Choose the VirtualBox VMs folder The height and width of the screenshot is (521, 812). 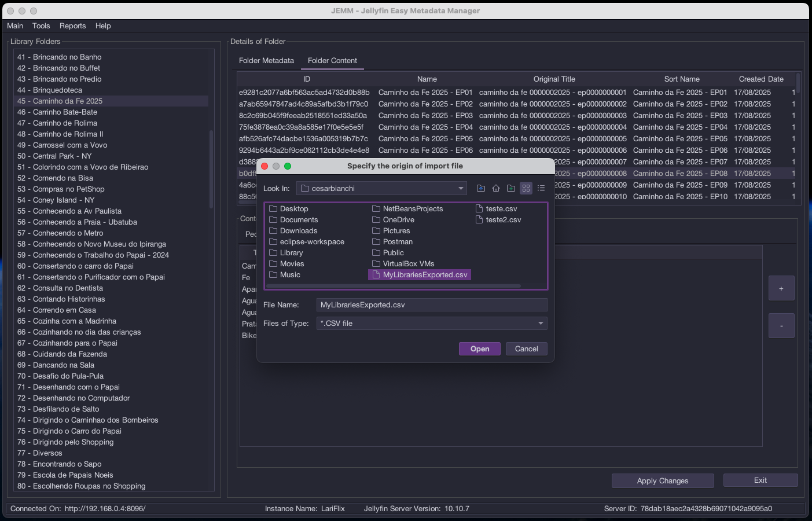(408, 264)
